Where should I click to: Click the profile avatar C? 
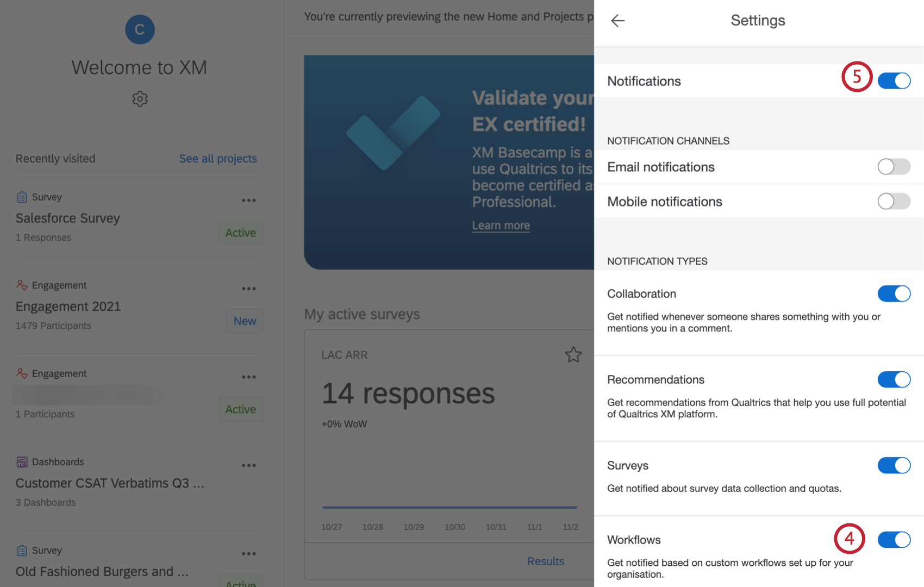pyautogui.click(x=140, y=29)
